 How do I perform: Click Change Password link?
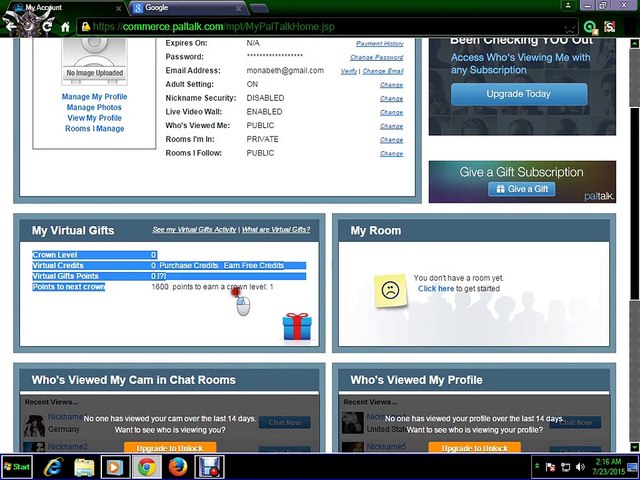click(376, 57)
